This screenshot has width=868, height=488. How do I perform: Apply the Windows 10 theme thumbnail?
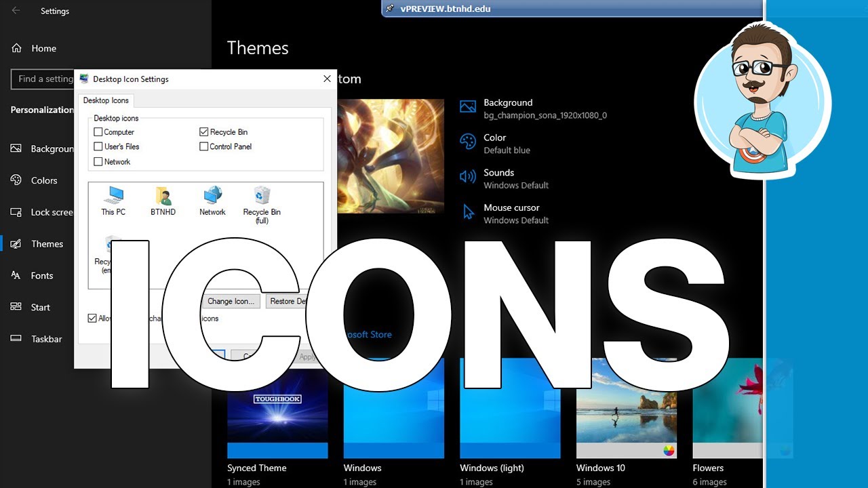627,408
